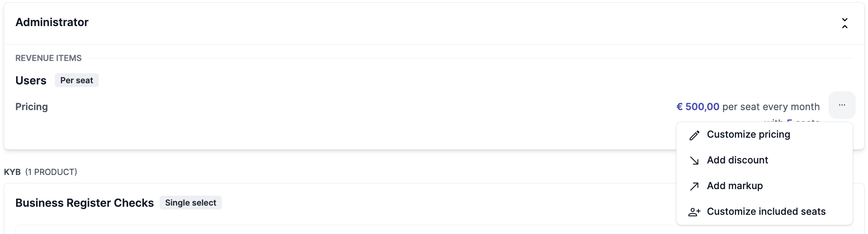
Task: Click the Business Register Checks heading
Action: coord(84,203)
